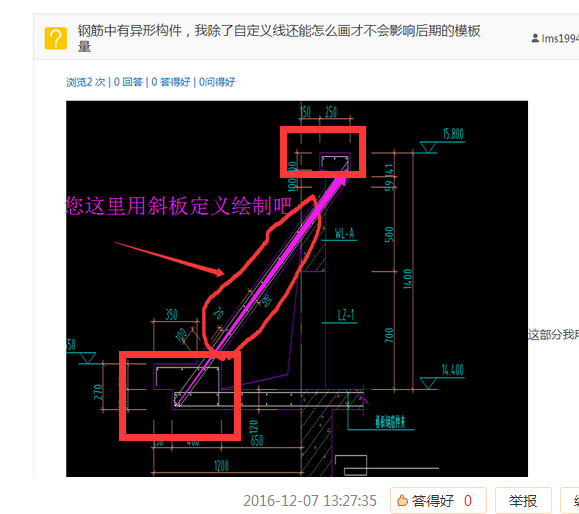
Task: Click the 0 答得好 count in the stats line
Action: [x=171, y=82]
